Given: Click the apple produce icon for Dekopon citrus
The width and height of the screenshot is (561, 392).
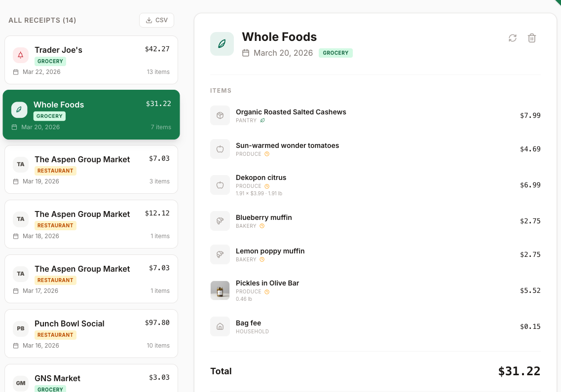Looking at the screenshot, I should [x=220, y=184].
